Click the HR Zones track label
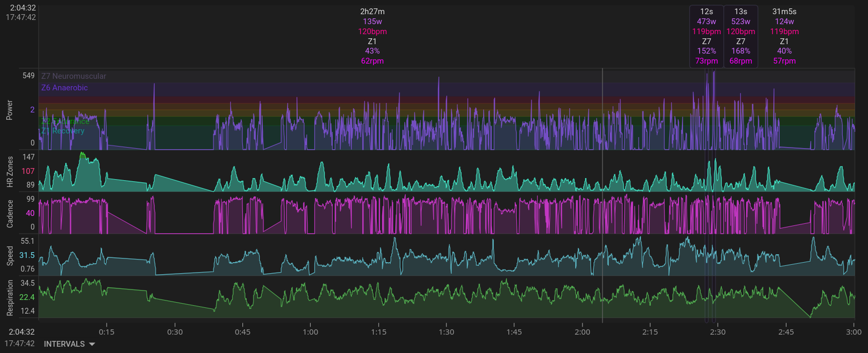868x353 pixels. tap(9, 172)
